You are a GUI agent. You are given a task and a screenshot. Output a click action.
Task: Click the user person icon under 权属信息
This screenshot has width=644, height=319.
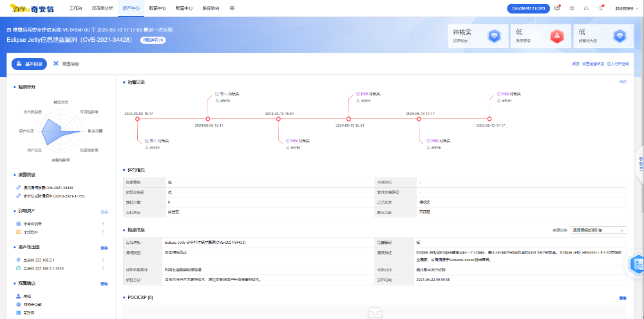[x=19, y=296]
